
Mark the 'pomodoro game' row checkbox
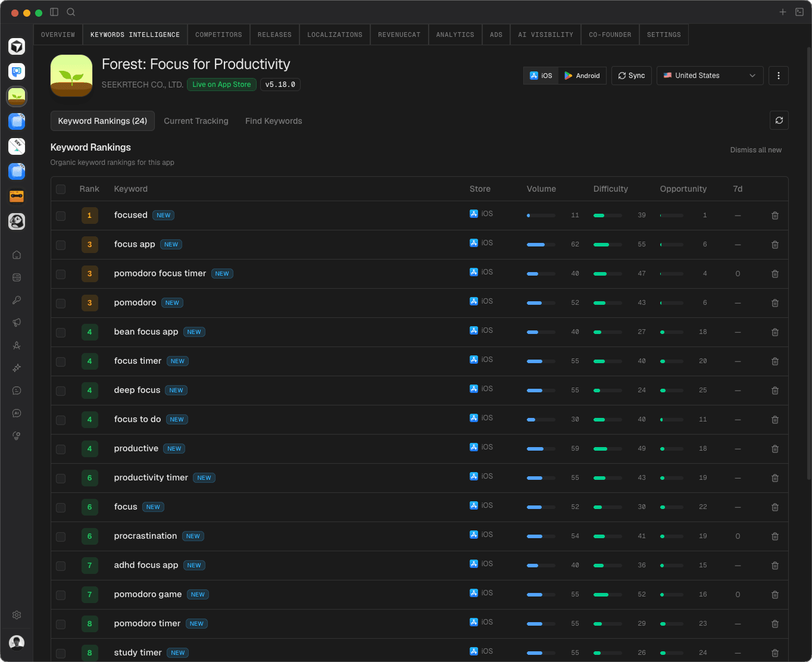point(61,595)
